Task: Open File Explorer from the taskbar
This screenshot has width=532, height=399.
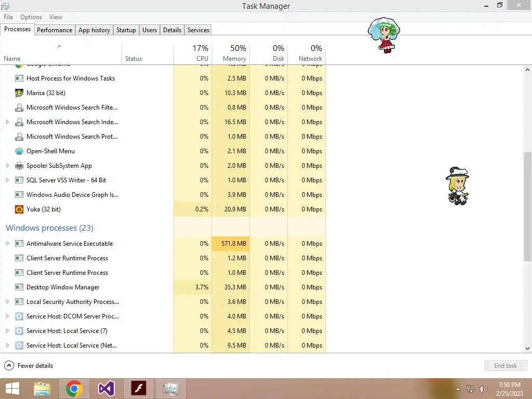Action: coord(42,389)
